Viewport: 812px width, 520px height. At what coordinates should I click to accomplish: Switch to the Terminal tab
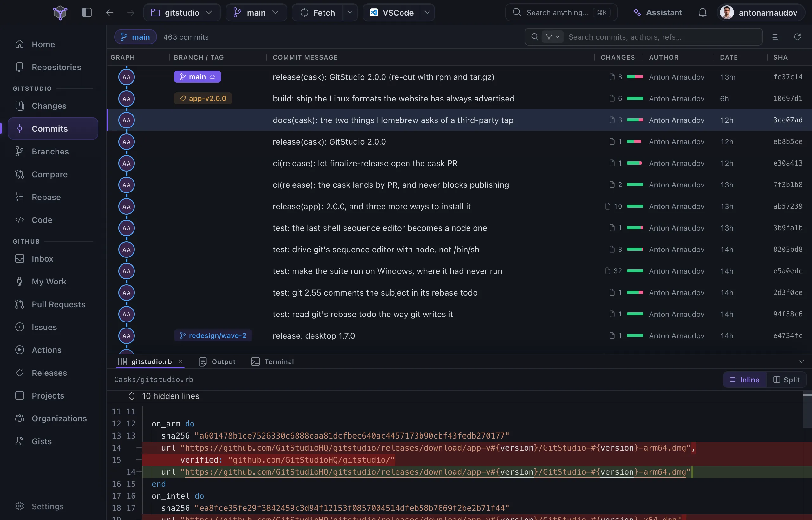pos(272,361)
